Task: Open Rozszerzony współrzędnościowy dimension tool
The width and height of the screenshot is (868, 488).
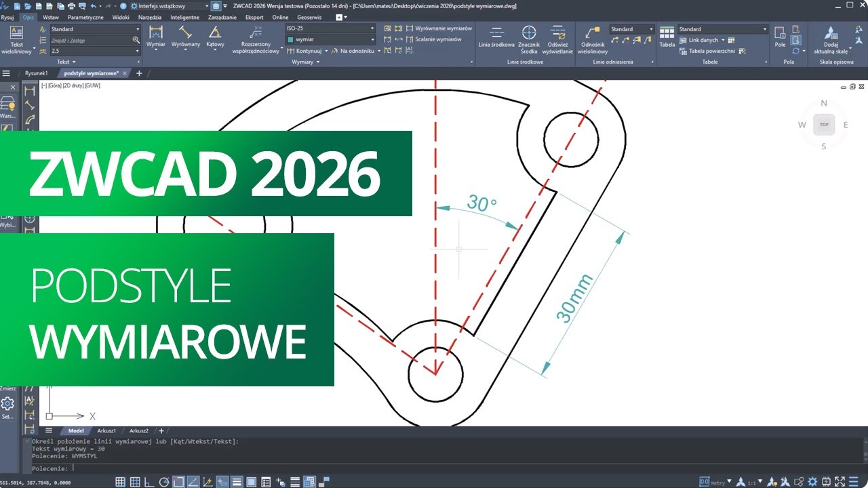Action: [256, 40]
